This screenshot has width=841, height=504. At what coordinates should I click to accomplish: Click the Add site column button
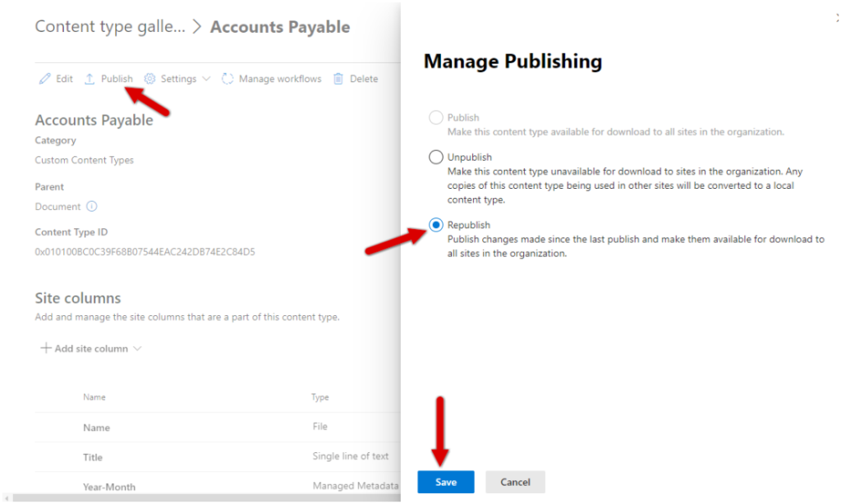click(x=91, y=349)
